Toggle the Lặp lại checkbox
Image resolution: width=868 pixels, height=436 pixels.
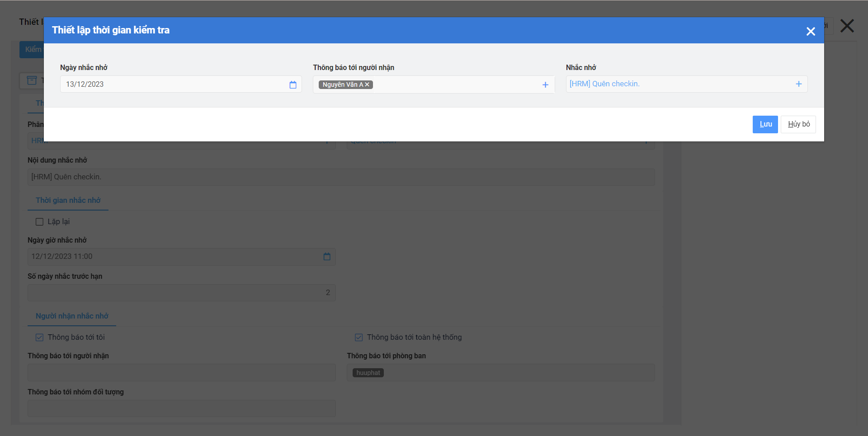click(x=39, y=222)
